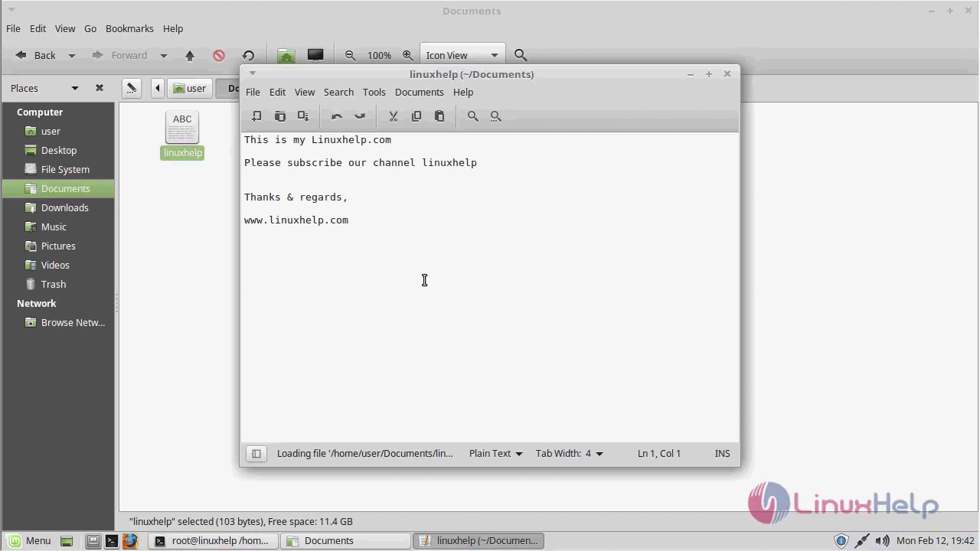Toggle the editor side pane button
Viewport: 980px width, 551px height.
[256, 454]
